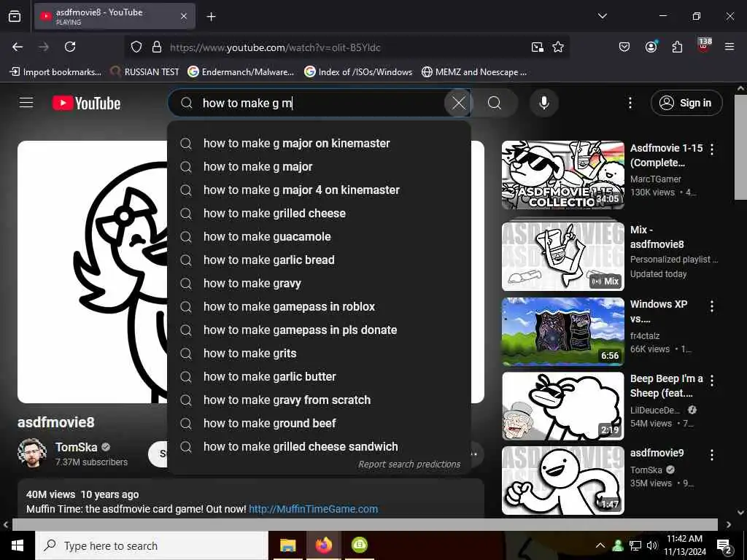Click inside the YouTube search box
This screenshot has width=747, height=560.
point(320,103)
